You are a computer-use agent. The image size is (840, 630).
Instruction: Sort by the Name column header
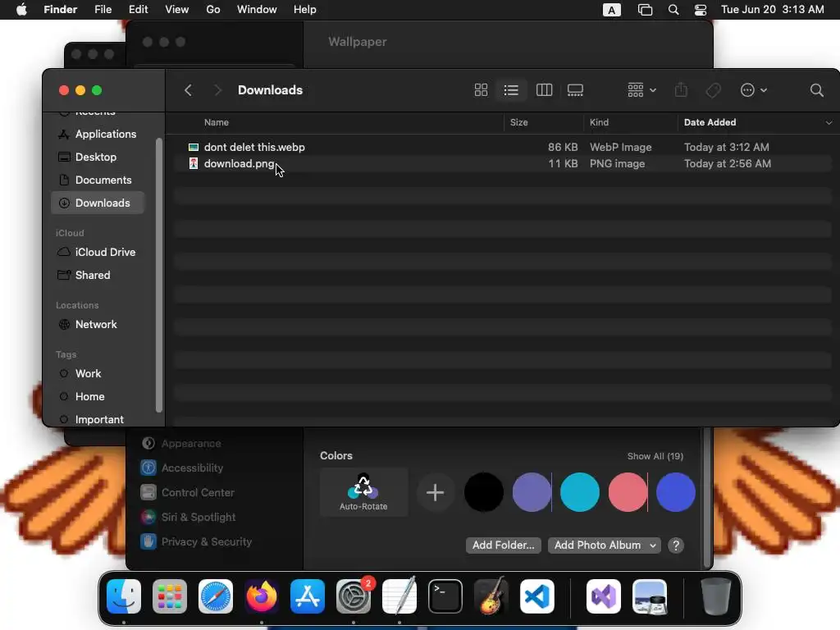217,122
